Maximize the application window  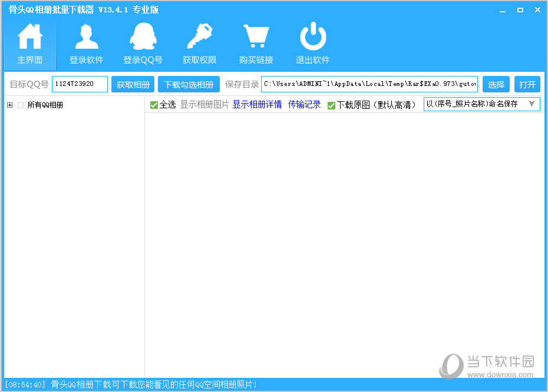[520, 10]
